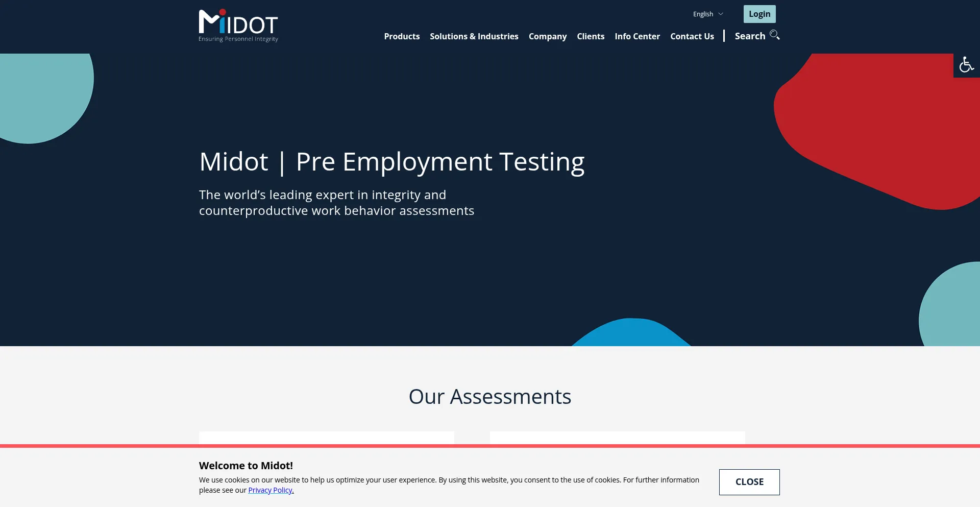Click the search magnifying glass icon

point(774,35)
